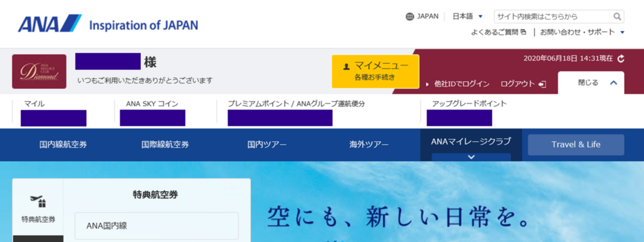Click the マイル label
The image size is (644, 242).
coord(35,104)
